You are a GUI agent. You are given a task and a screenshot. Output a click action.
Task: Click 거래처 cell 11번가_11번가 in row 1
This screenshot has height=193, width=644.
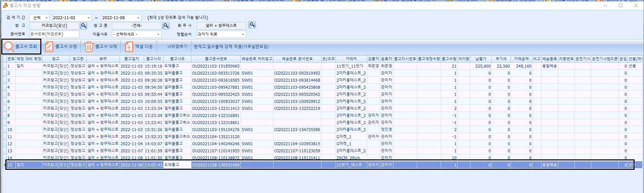tap(351, 66)
